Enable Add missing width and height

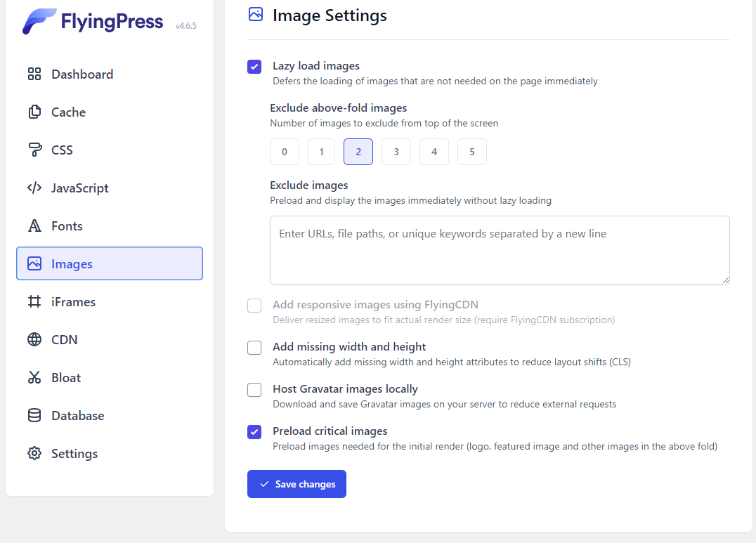[254, 347]
